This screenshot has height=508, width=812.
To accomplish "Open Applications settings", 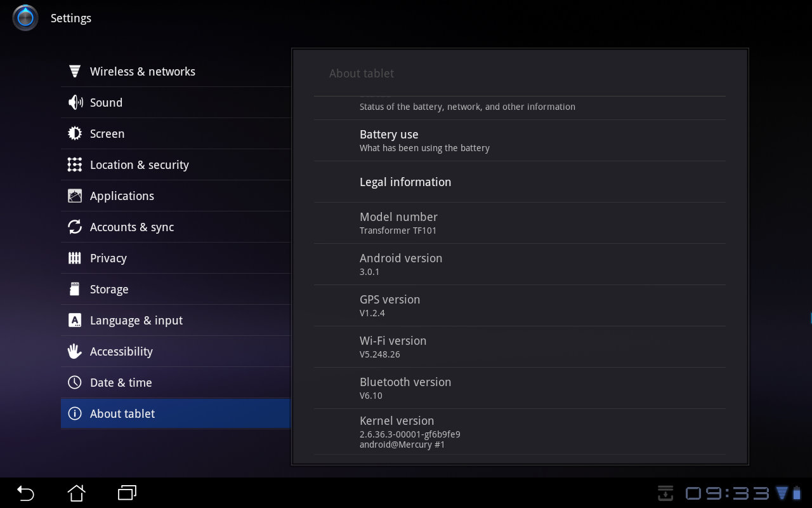I will coord(176,196).
